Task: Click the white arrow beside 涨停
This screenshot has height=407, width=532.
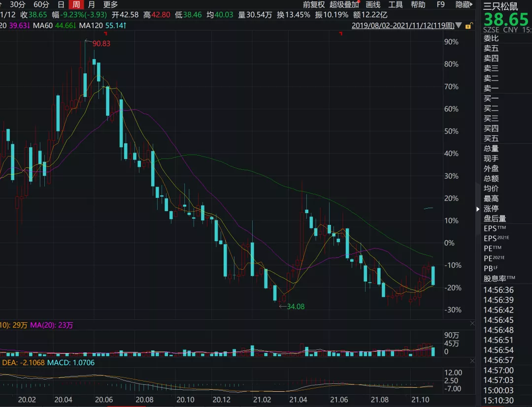Action: (x=477, y=209)
